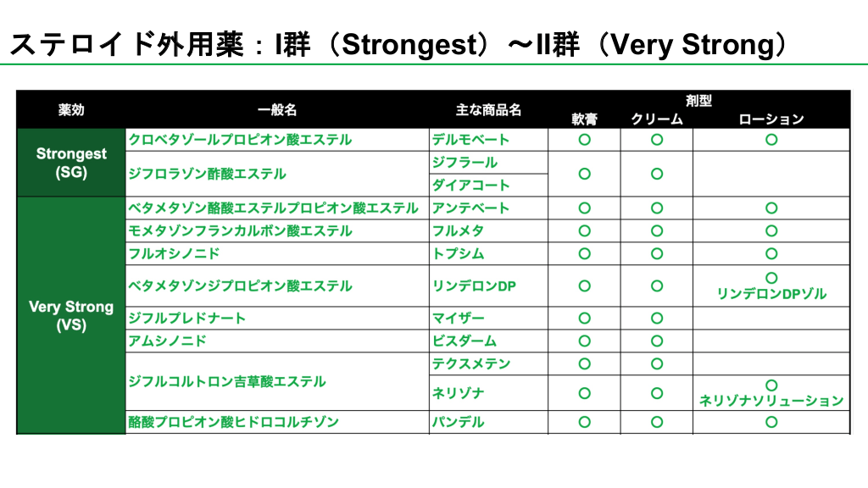Select the Strongest (SG) category cell
Screen dimensions: 868x488
point(71,163)
